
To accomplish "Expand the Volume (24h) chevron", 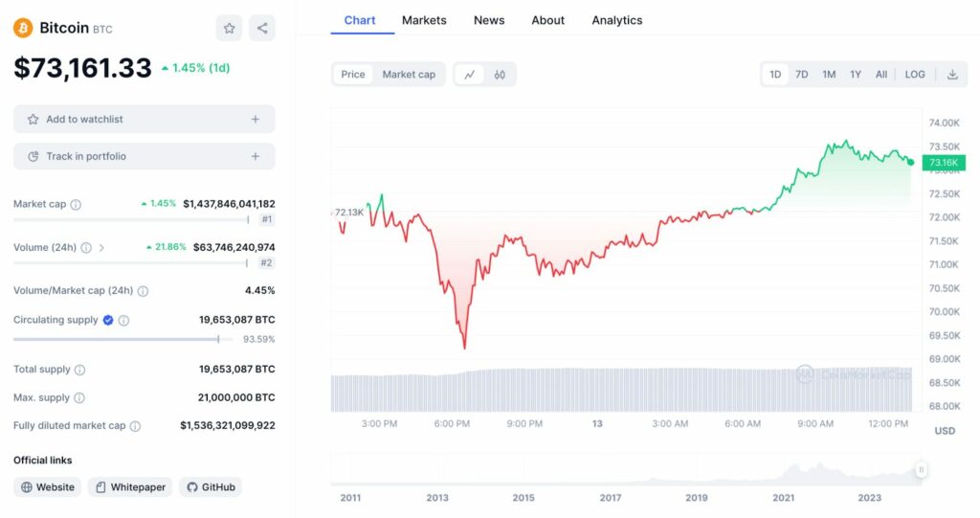I will pyautogui.click(x=101, y=248).
